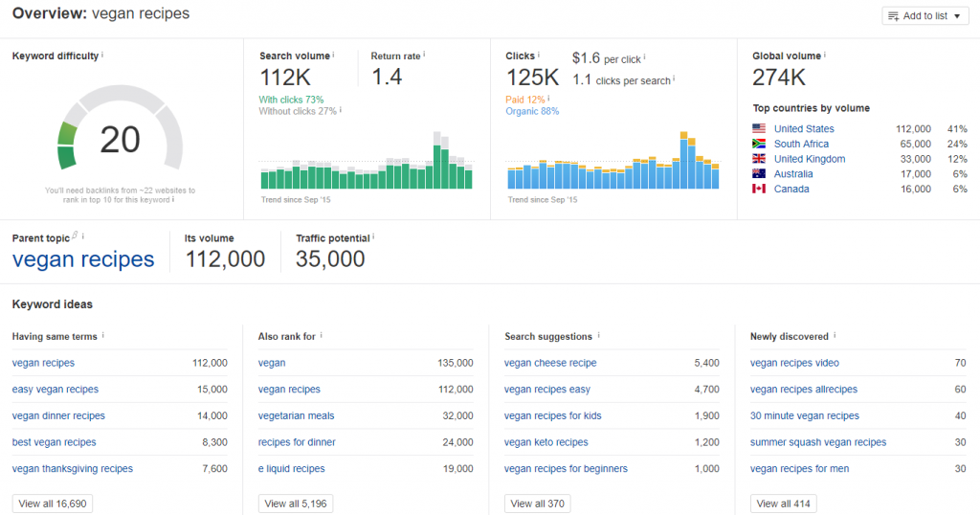The width and height of the screenshot is (980, 515).
Task: Open 30 minute vegan recipes keyword
Action: pos(804,415)
